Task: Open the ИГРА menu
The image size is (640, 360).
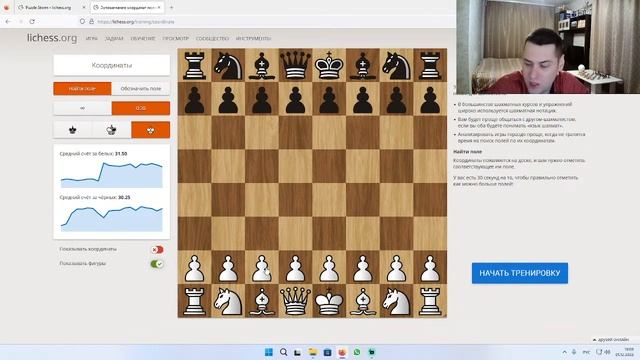Action: coord(91,38)
